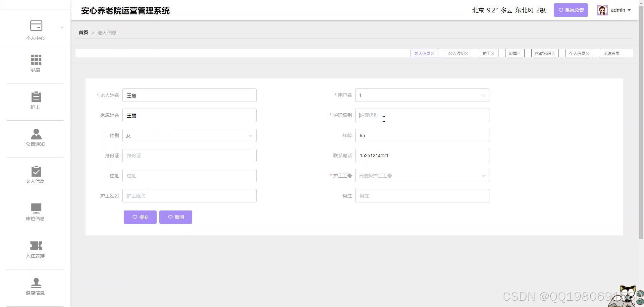Open the 公告通知 person icon in the sidebar
This screenshot has height=307, width=644.
(x=36, y=134)
